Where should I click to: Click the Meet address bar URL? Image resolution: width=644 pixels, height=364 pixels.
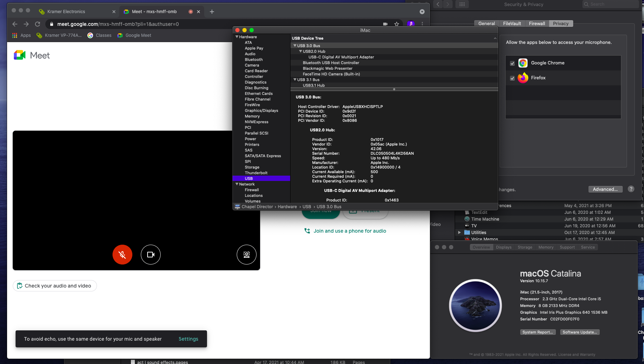[x=118, y=24]
